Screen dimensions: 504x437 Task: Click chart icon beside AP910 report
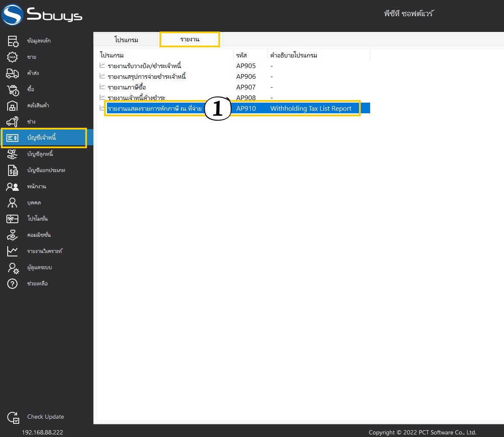coord(102,108)
